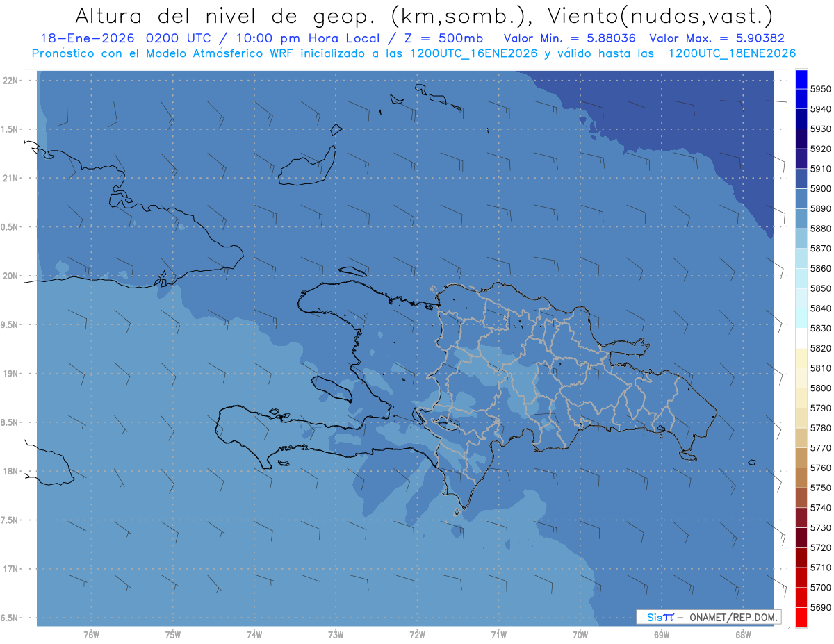Click the latitude label 21N
Screen dimensions: 834x644
[10, 178]
